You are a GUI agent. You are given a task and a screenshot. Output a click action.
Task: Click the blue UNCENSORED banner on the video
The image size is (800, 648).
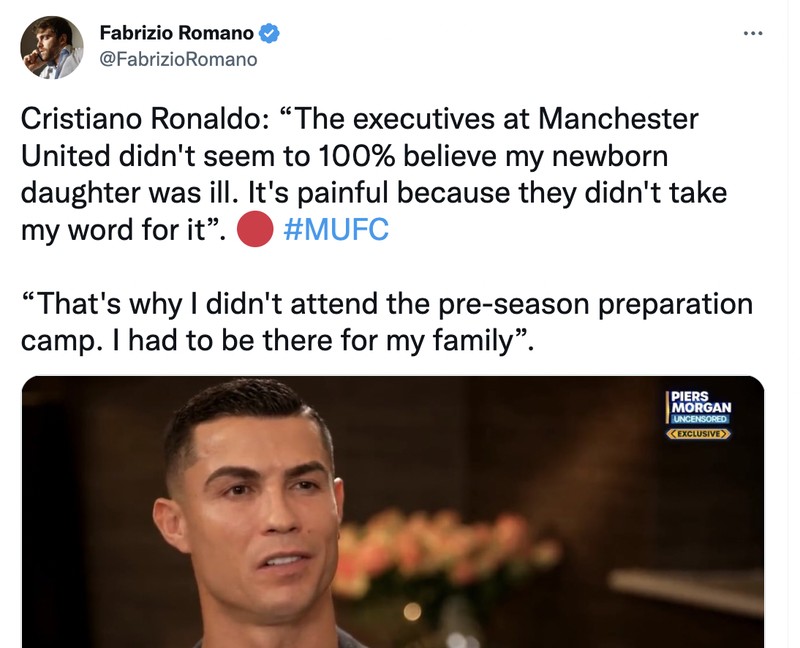click(700, 418)
